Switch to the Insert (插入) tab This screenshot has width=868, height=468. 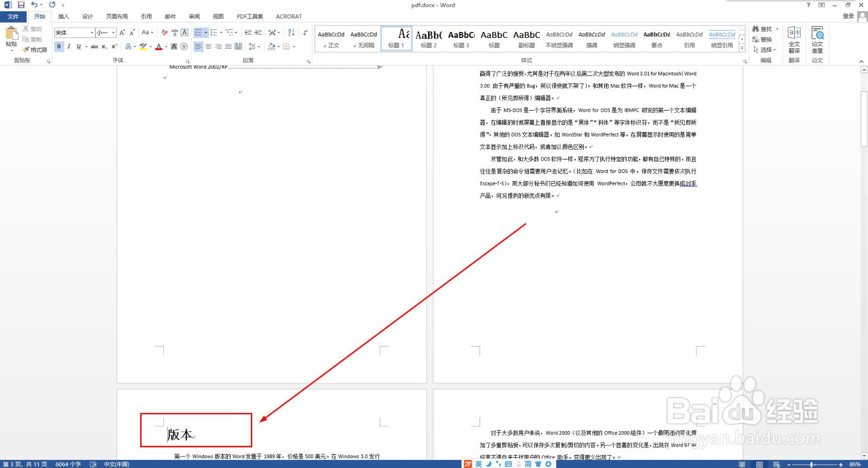63,16
